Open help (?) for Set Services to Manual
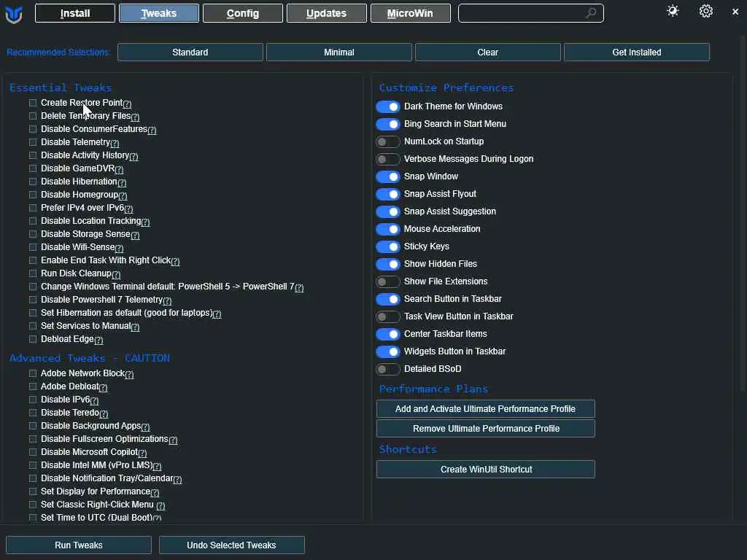This screenshot has width=747, height=560. click(135, 327)
